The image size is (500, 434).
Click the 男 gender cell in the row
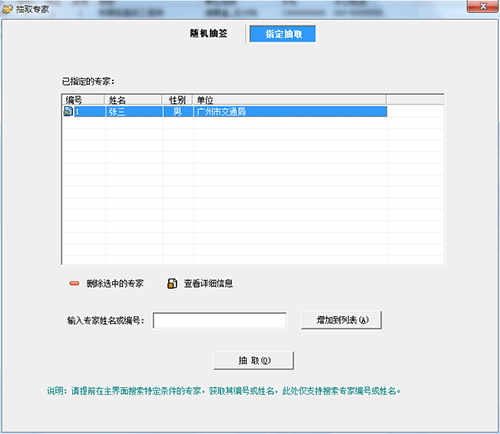tap(178, 111)
